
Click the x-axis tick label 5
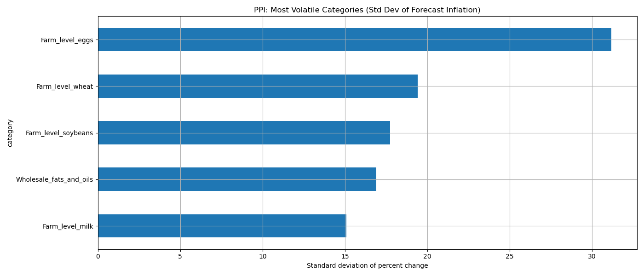[x=180, y=256]
